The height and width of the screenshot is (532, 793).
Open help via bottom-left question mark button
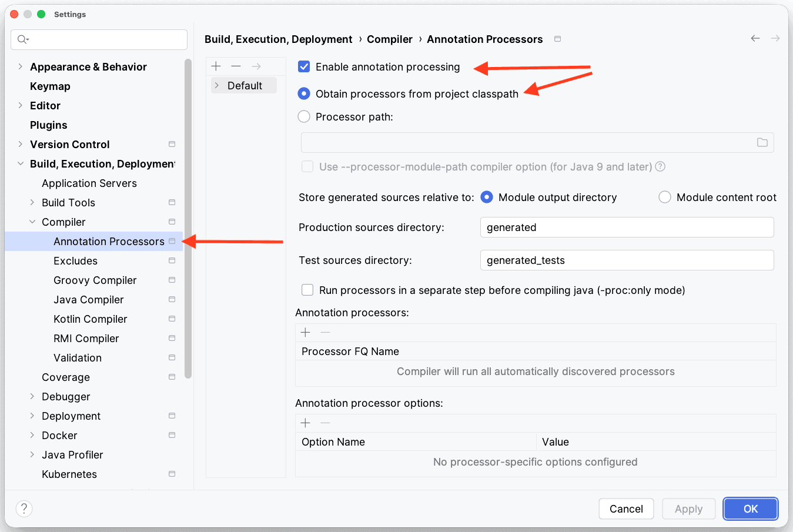pyautogui.click(x=24, y=508)
